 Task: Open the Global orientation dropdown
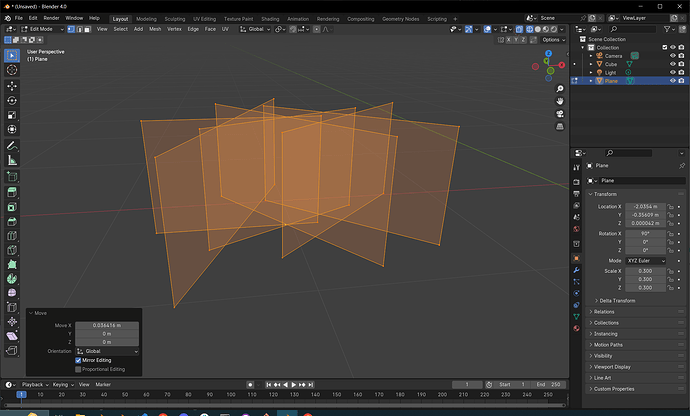tap(255, 29)
